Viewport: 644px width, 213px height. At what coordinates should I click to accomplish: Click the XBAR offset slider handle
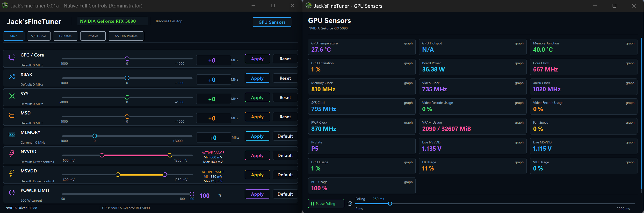coord(127,78)
